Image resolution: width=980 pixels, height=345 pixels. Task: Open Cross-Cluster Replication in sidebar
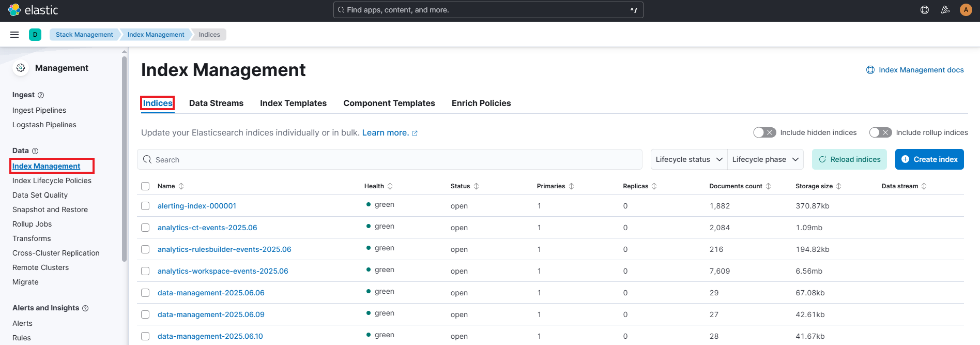[56, 253]
